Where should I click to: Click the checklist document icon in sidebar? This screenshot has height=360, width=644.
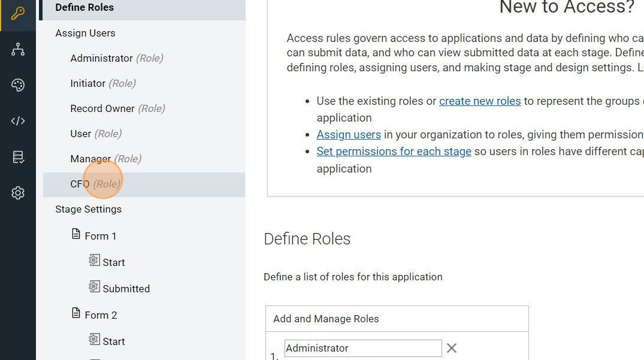click(18, 157)
